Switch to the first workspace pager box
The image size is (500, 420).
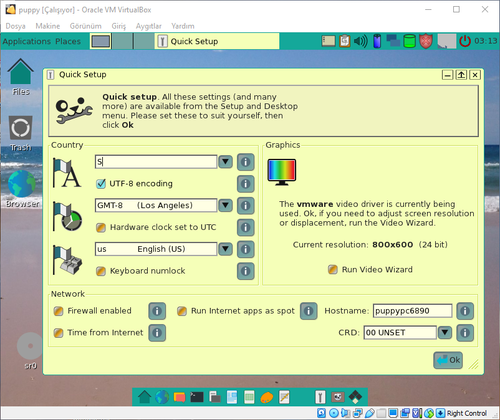click(101, 41)
